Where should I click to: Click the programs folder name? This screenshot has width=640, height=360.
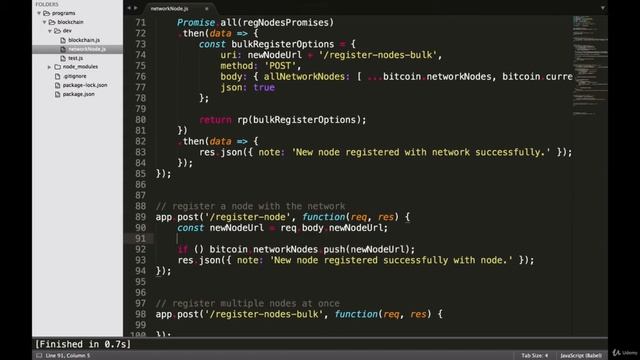(x=63, y=13)
